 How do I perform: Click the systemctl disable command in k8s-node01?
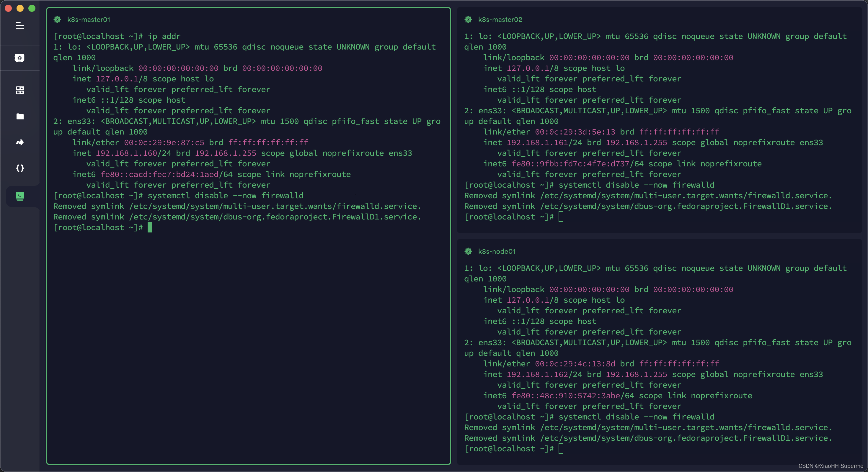pyautogui.click(x=637, y=417)
